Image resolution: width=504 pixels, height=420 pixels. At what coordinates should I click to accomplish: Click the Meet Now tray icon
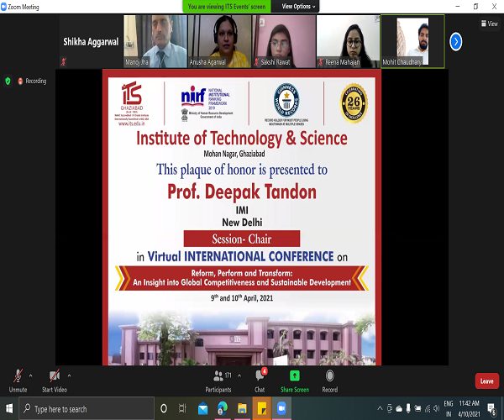point(390,408)
